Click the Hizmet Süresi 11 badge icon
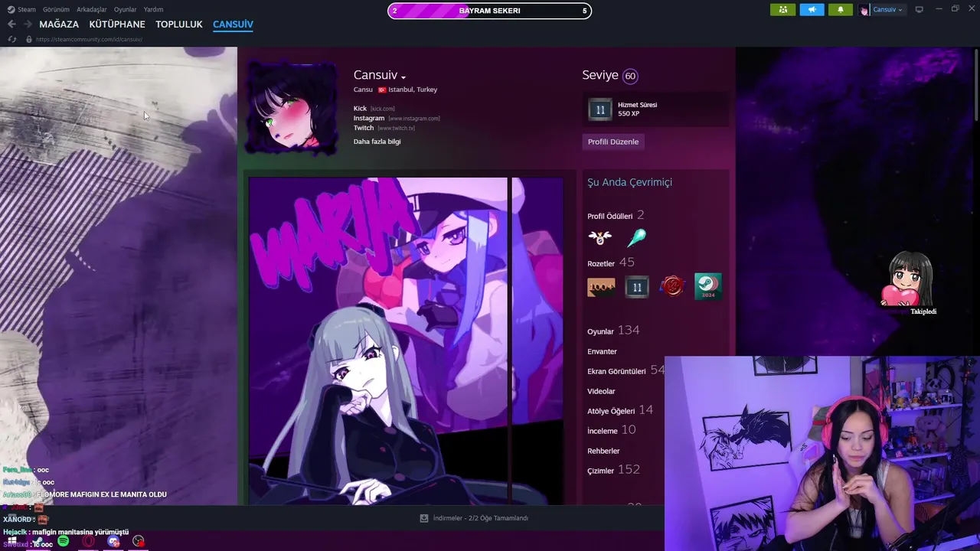Viewport: 980px width, 551px height. tap(600, 109)
